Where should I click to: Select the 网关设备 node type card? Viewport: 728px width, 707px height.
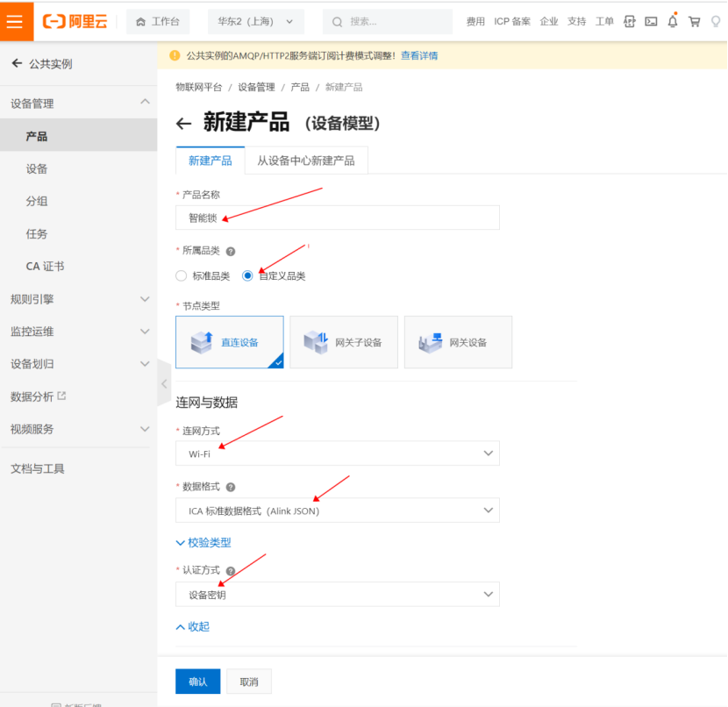(x=457, y=342)
